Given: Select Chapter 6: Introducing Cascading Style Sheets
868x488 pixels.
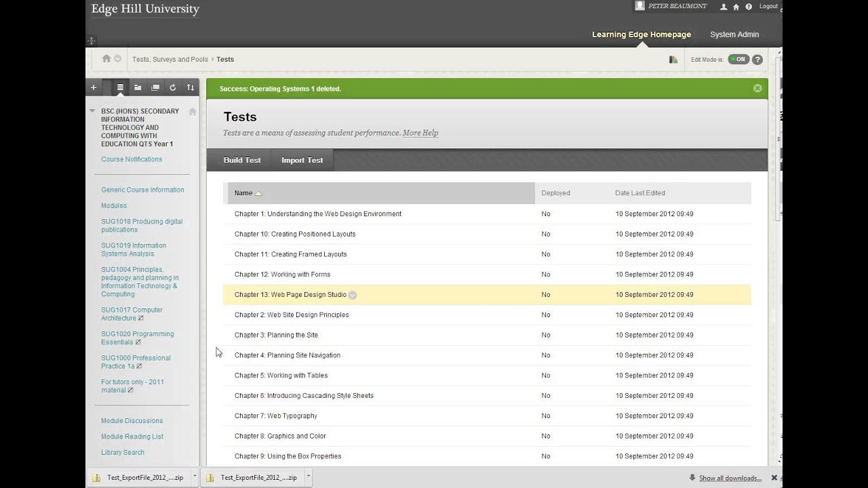Looking at the screenshot, I should (x=304, y=396).
